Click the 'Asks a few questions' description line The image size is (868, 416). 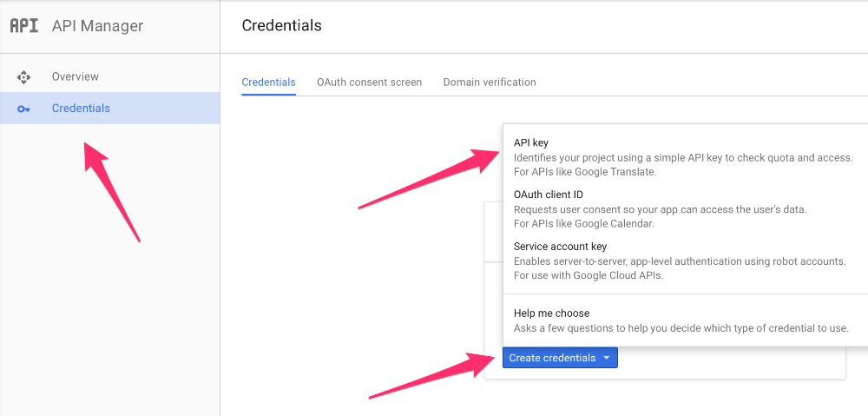(x=681, y=328)
